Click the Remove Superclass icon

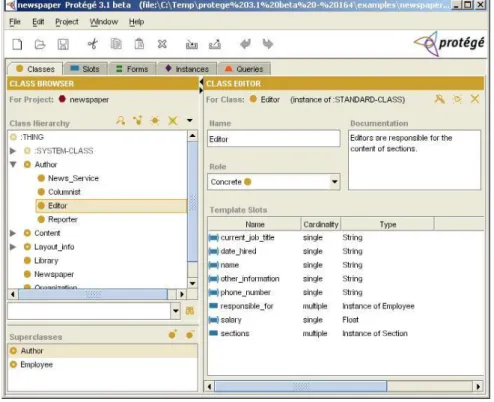(x=190, y=334)
